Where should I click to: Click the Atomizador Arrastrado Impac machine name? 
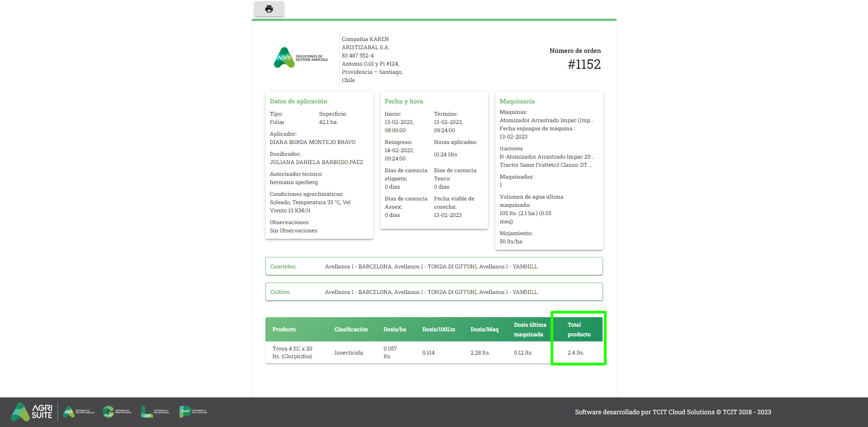click(x=546, y=120)
